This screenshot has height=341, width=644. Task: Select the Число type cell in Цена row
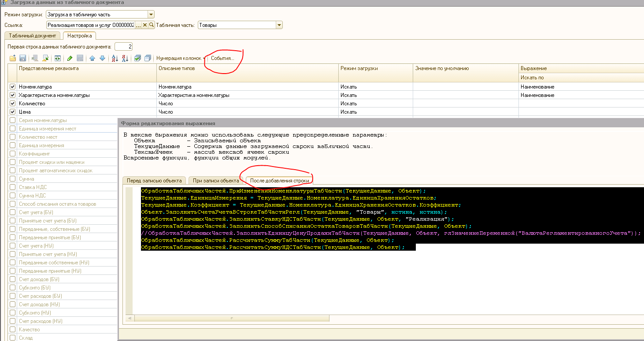248,112
